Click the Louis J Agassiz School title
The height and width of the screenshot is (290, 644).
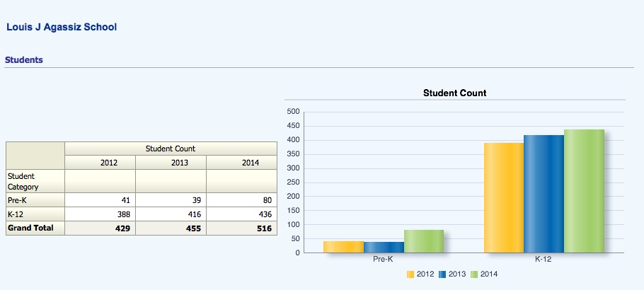click(62, 27)
